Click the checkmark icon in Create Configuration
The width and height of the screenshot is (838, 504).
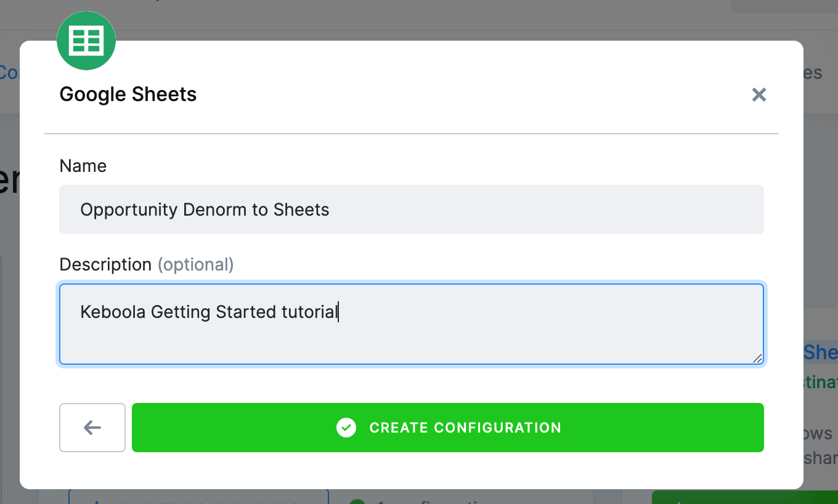click(346, 428)
